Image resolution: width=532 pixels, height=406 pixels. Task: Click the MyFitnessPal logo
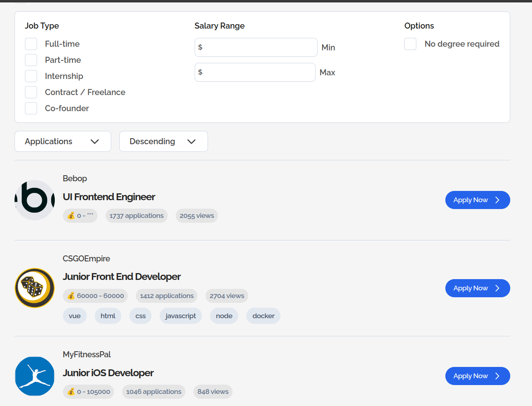(35, 376)
